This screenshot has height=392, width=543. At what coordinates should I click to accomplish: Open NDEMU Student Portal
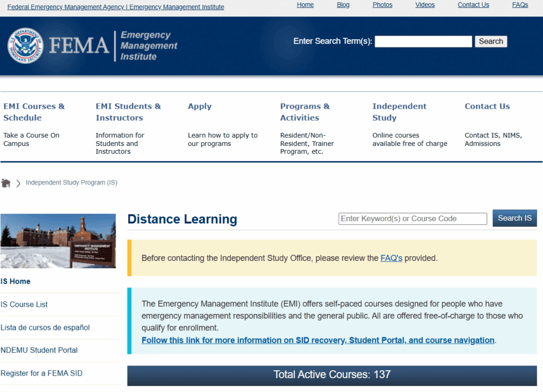(x=39, y=351)
